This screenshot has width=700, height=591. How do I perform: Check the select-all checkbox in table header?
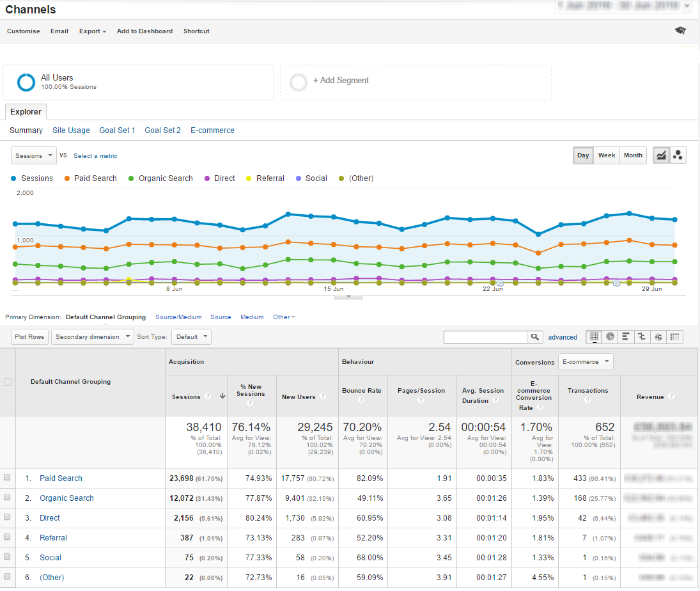[x=8, y=382]
